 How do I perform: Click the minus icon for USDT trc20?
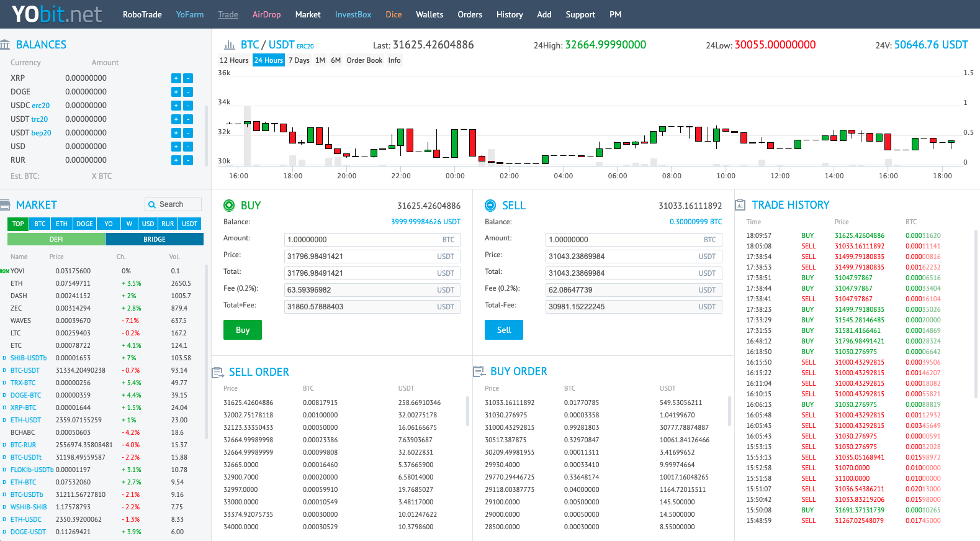[188, 119]
